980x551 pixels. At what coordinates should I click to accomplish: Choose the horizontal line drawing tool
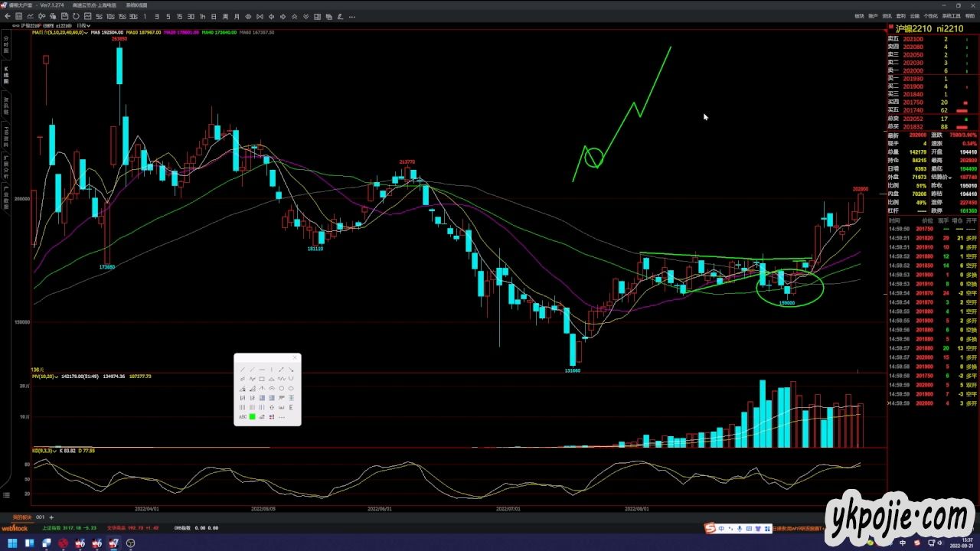pos(262,370)
